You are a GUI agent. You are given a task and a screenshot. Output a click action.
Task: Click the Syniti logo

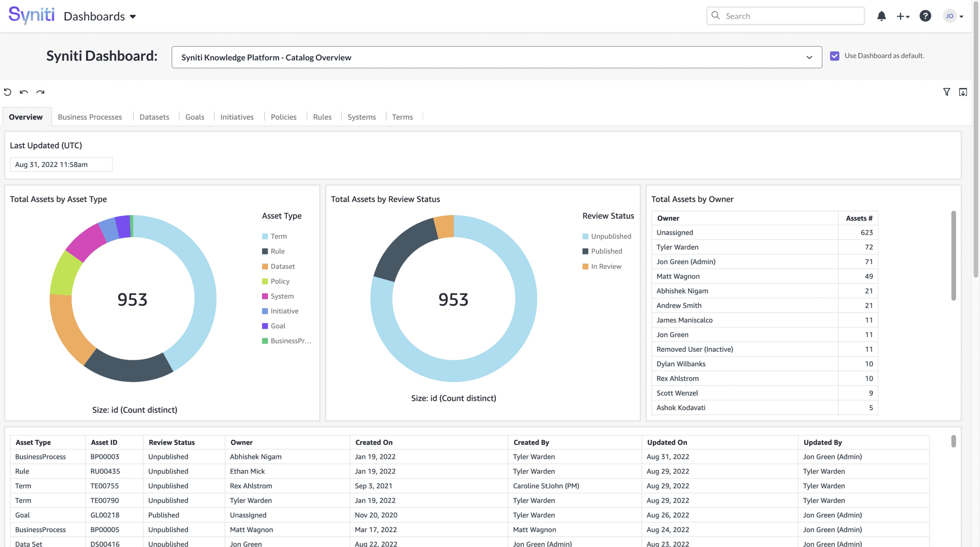(31, 15)
